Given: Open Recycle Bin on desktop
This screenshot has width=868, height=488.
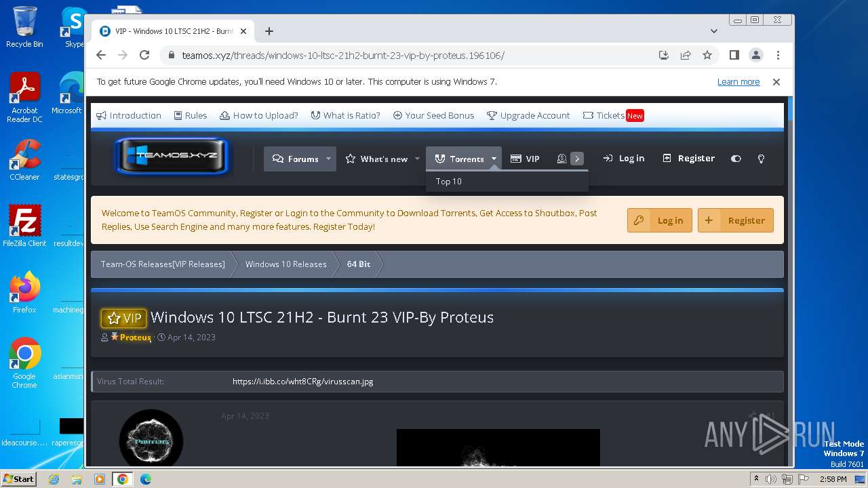Looking at the screenshot, I should pyautogui.click(x=24, y=27).
